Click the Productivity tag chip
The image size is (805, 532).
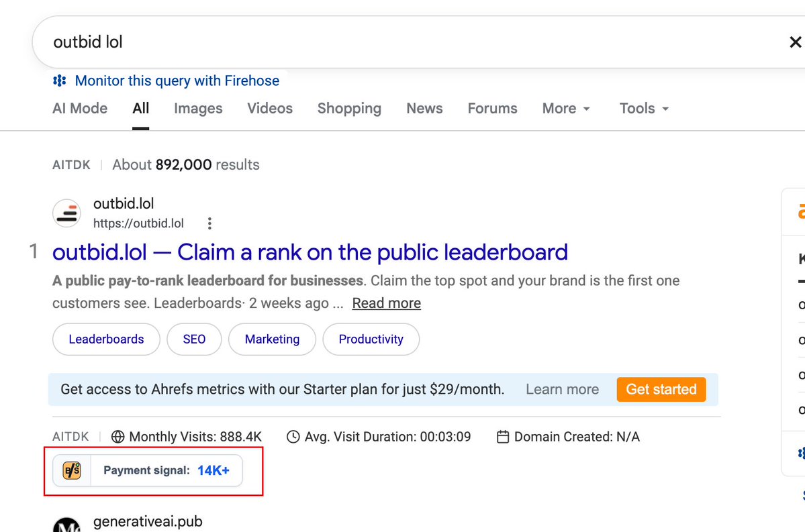tap(371, 339)
